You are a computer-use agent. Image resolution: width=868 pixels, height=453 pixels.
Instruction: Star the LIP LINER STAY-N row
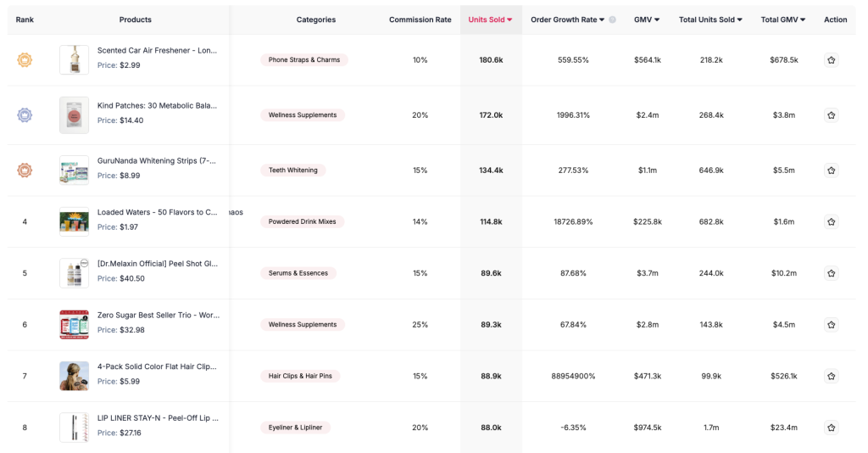click(x=831, y=428)
